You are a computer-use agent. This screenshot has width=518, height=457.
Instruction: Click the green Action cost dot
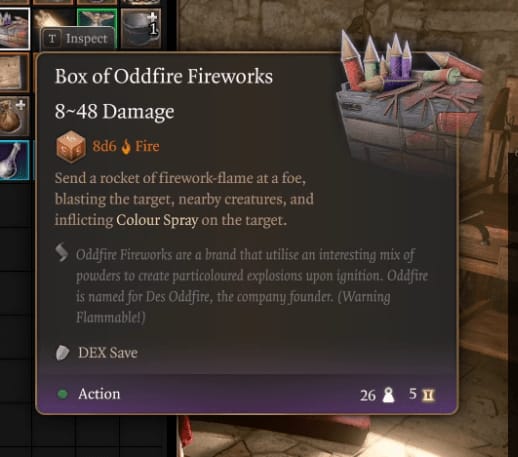[62, 394]
